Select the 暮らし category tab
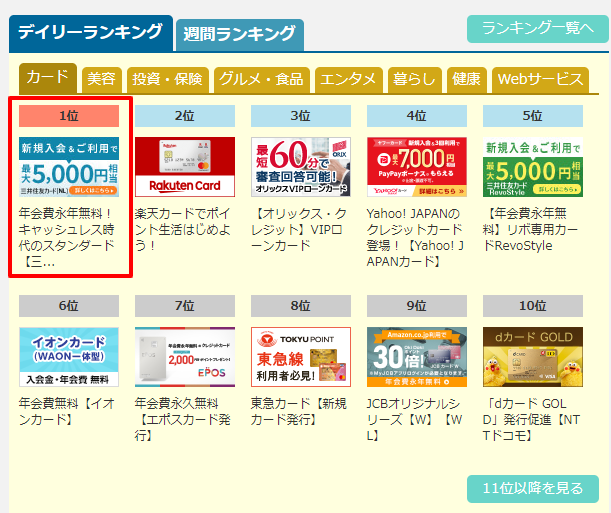 pyautogui.click(x=415, y=80)
